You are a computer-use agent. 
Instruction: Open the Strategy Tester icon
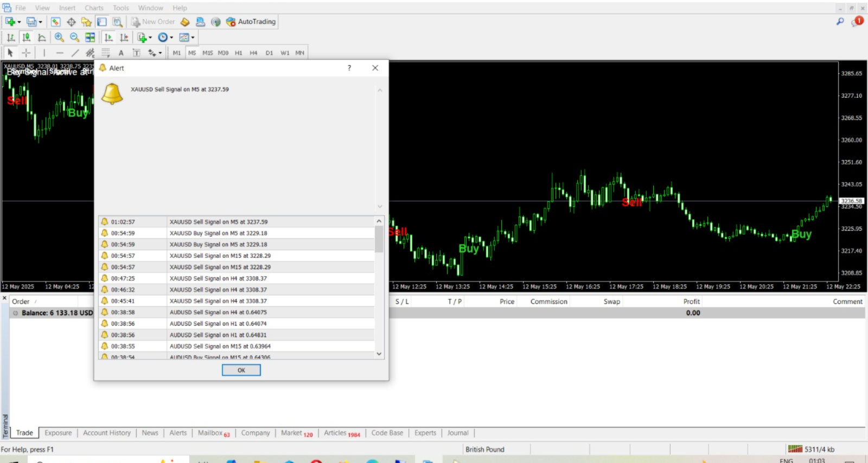tap(117, 22)
